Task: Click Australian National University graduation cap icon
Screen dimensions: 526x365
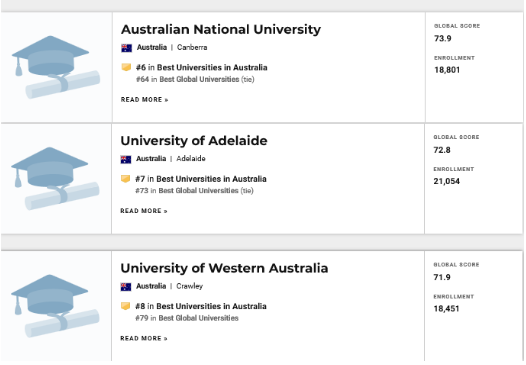Action: click(x=56, y=67)
